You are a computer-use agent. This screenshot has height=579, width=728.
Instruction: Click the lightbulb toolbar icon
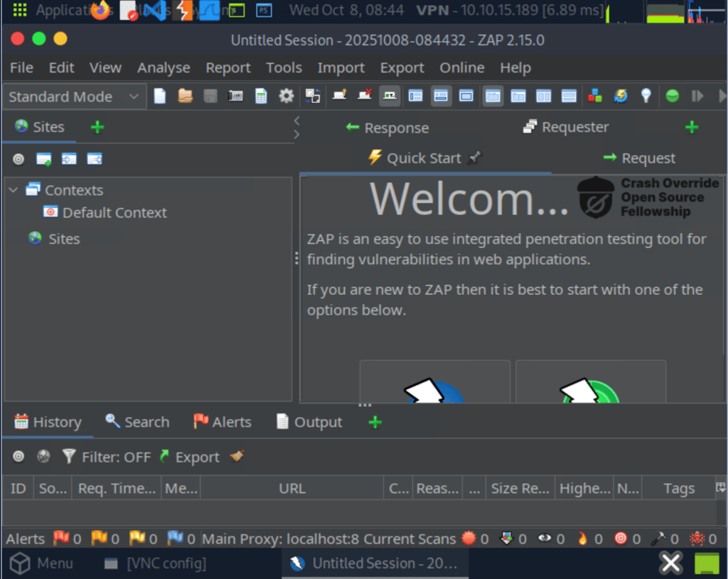coord(646,96)
